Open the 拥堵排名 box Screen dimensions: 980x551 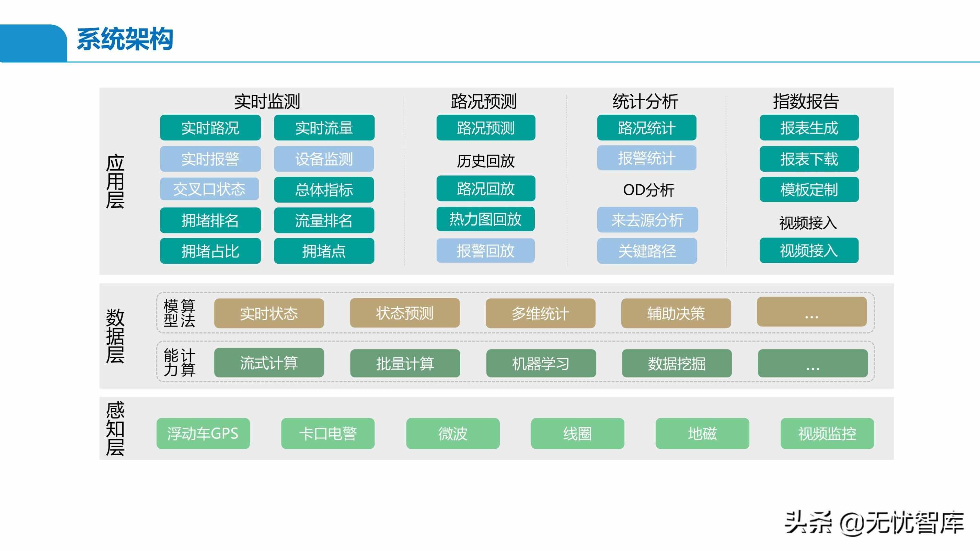tap(210, 220)
